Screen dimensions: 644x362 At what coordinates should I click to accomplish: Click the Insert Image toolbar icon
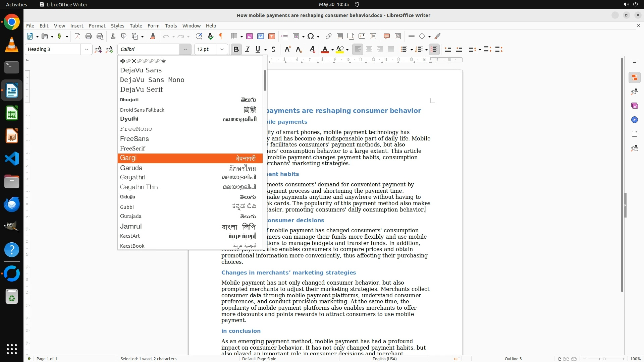click(249, 36)
